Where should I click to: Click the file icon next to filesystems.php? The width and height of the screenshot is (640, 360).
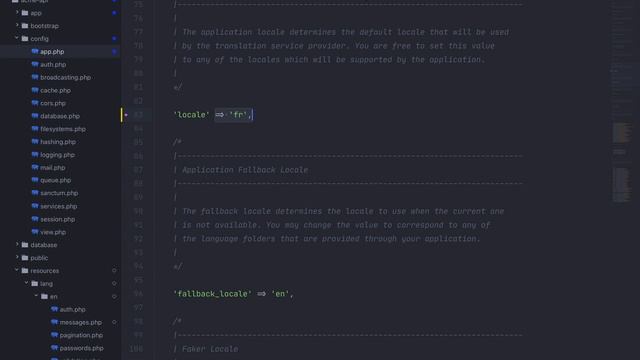35,129
